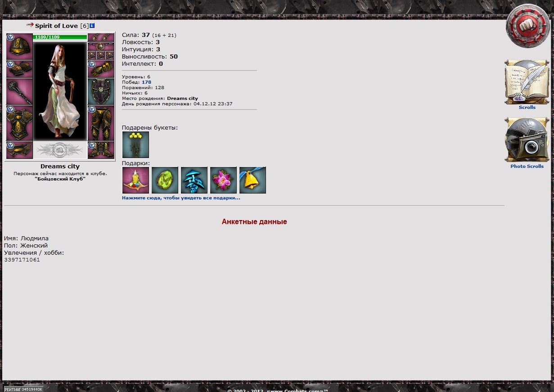Image resolution: width=554 pixels, height=392 pixels.
Task: Click the rating counter badge
Action: [23, 389]
